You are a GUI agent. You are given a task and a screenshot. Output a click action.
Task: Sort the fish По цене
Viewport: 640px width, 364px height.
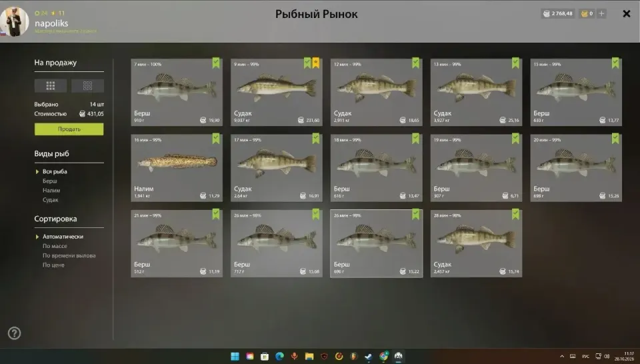pos(53,265)
